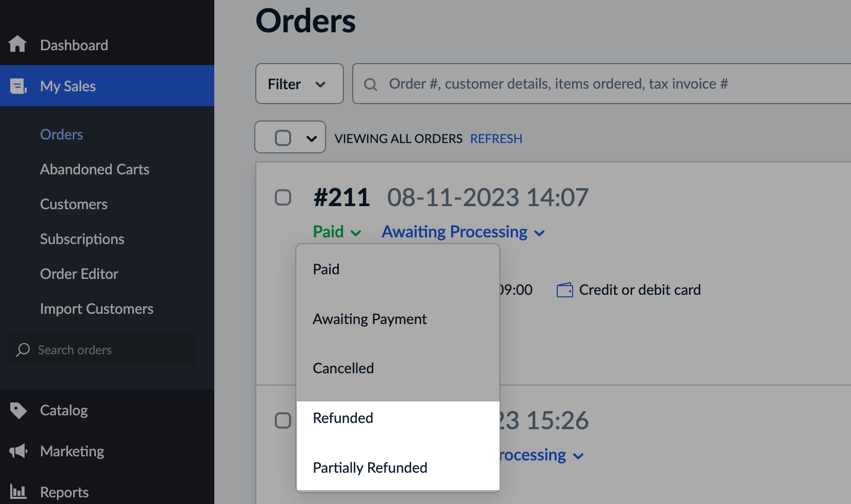Viewport: 851px width, 504px height.
Task: Tick the second order's selection checkbox
Action: coord(282,420)
